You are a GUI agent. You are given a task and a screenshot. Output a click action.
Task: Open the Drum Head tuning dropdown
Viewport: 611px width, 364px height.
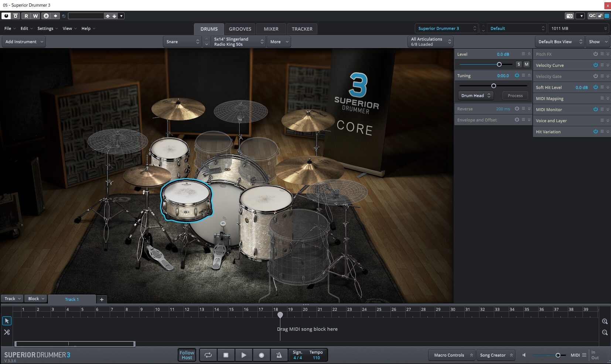(x=476, y=96)
